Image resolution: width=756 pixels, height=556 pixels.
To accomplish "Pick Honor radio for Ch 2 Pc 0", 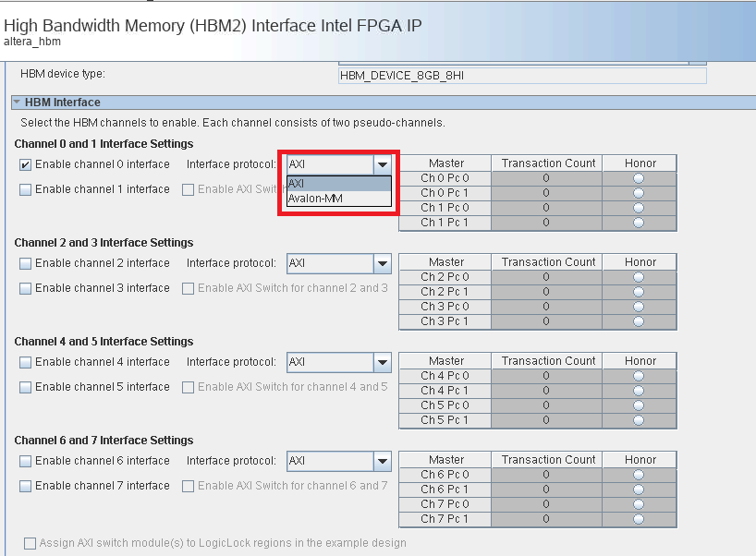I will click(x=640, y=277).
